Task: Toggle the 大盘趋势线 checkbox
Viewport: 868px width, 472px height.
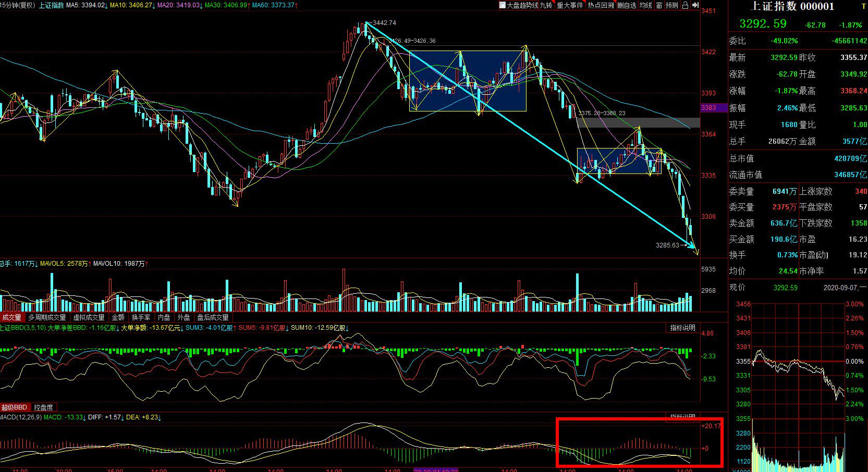Action: (503, 5)
